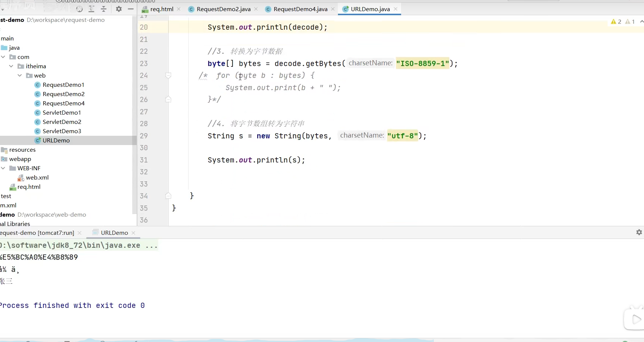Image resolution: width=644 pixels, height=342 pixels.
Task: Close the RequestDemo4.java tab
Action: 333,9
